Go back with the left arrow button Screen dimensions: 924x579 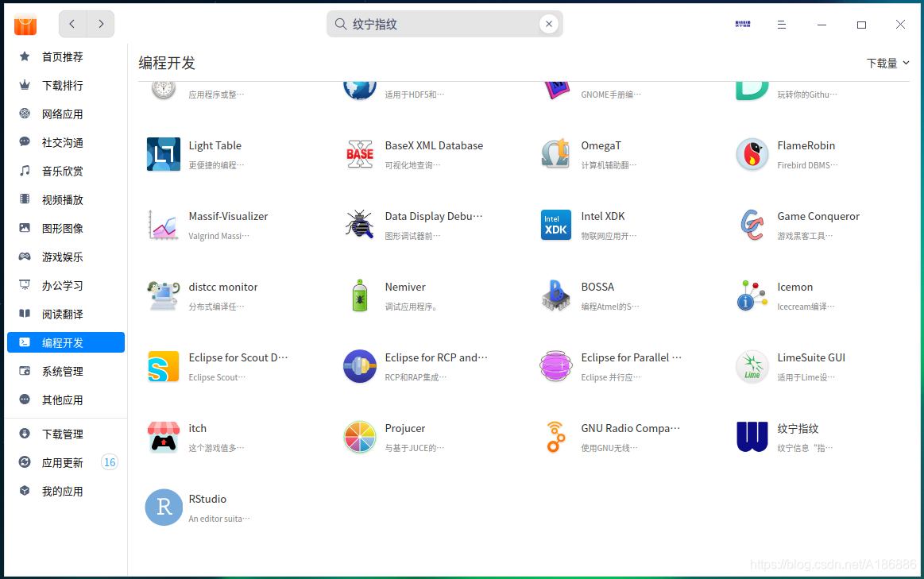pyautogui.click(x=72, y=24)
